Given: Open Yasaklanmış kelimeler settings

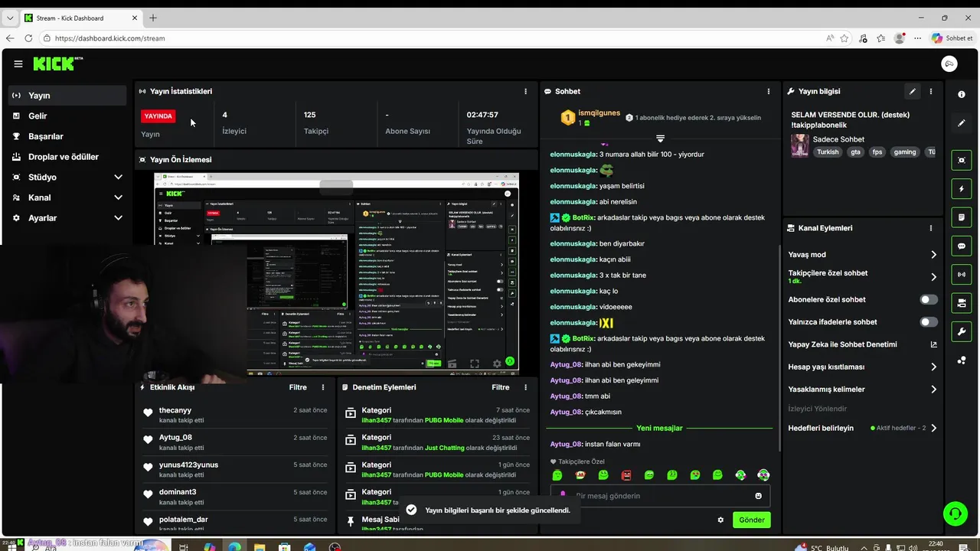Looking at the screenshot, I should [862, 390].
